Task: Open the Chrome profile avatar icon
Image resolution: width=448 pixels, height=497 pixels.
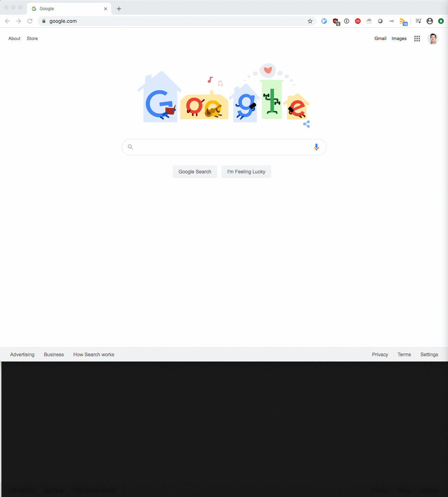Action: coord(429,21)
